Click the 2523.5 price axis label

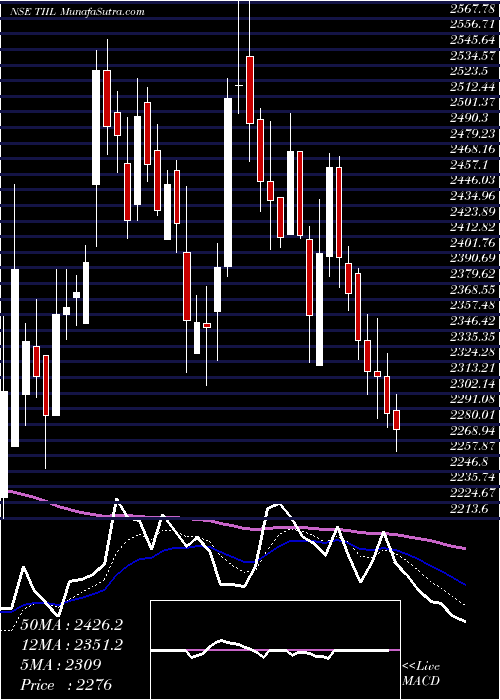click(471, 71)
